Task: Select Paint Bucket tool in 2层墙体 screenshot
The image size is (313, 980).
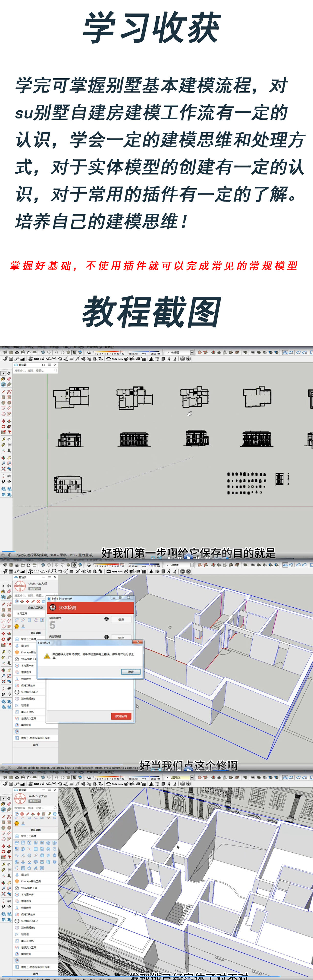Action: (x=3, y=804)
